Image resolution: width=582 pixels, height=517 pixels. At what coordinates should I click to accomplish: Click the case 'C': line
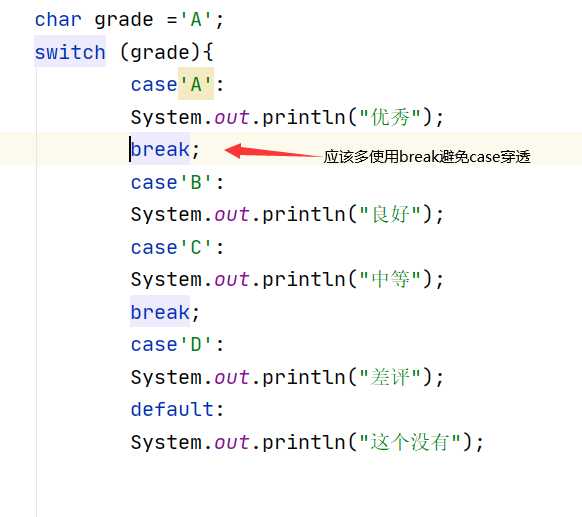click(177, 248)
